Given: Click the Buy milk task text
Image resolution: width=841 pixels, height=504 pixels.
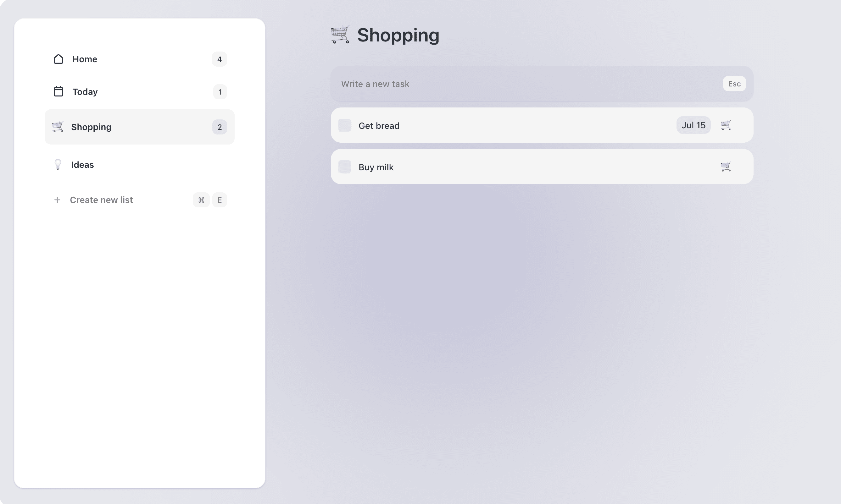Looking at the screenshot, I should (376, 167).
